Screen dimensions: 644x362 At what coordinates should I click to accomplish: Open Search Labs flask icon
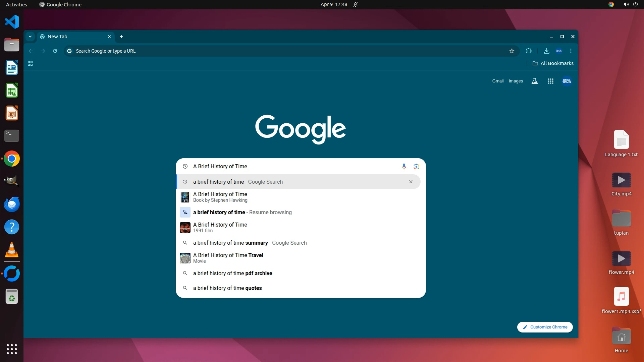click(x=535, y=81)
